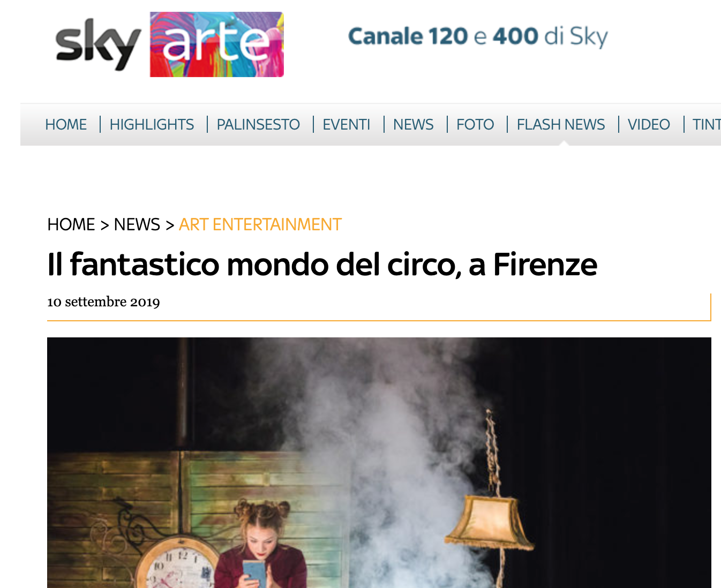Click the article title about circo a Firenze

[x=322, y=264]
